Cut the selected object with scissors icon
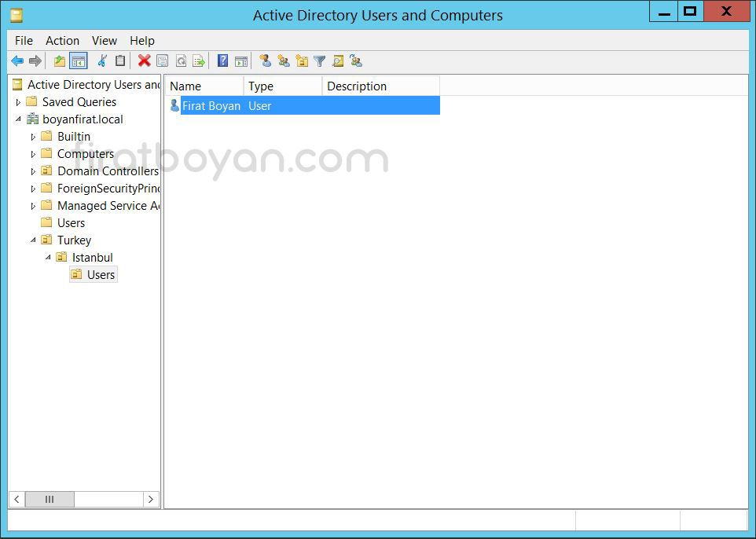The width and height of the screenshot is (756, 539). 102,61
